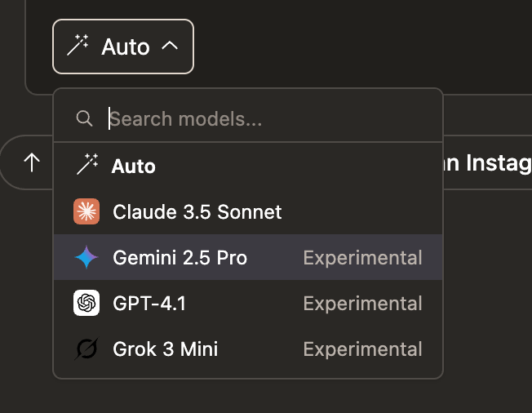Image resolution: width=532 pixels, height=413 pixels.
Task: Click the magnifying glass search icon
Action: click(84, 119)
